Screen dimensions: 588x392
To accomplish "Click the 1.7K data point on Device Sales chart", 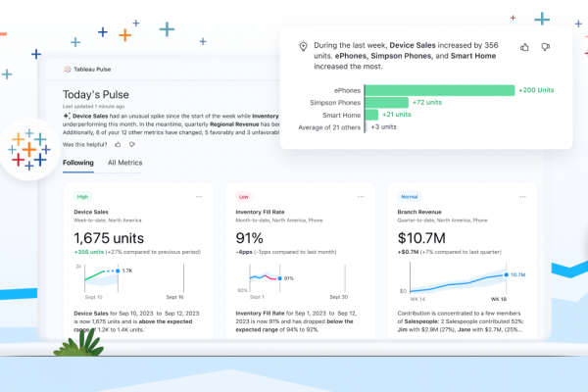I will click(118, 270).
